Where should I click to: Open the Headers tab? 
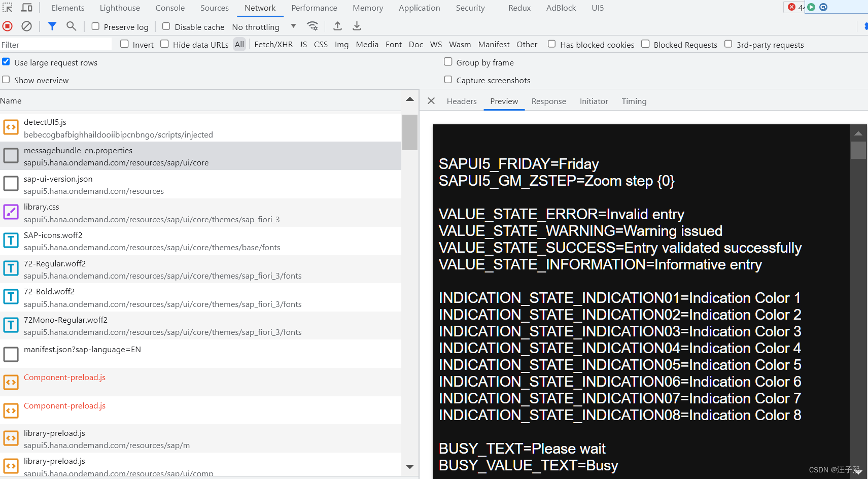[462, 101]
